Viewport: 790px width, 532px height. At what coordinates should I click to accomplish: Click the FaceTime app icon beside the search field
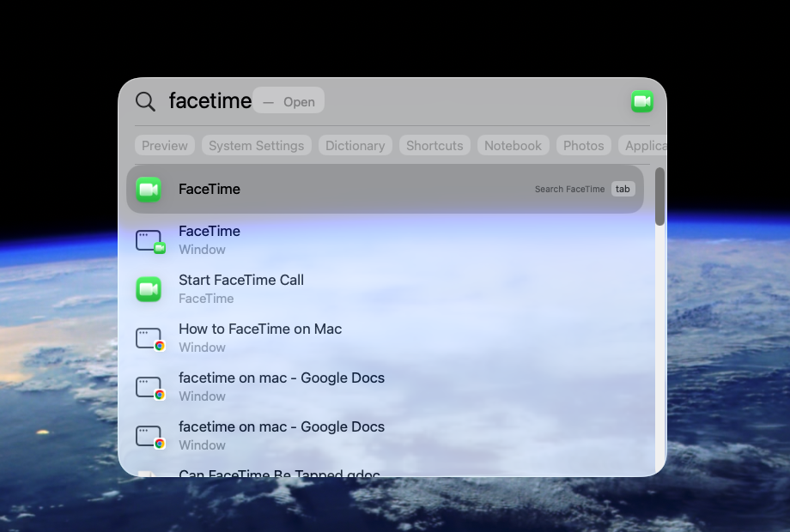pyautogui.click(x=642, y=101)
